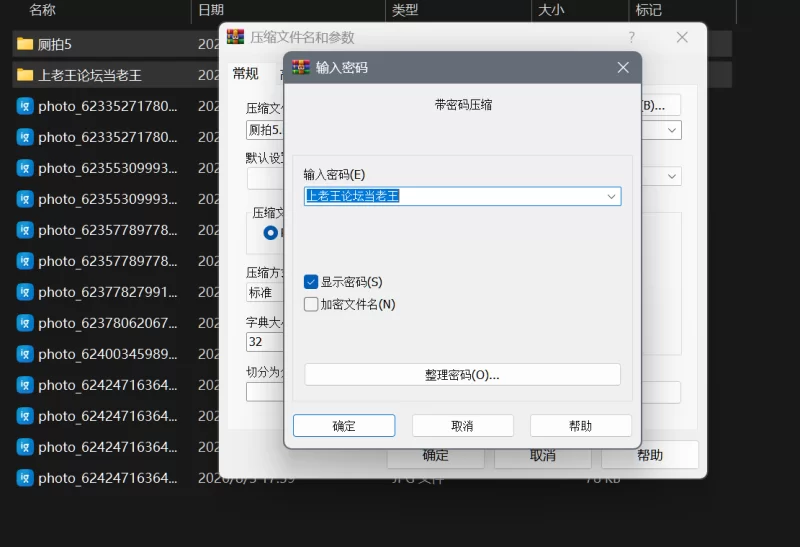Close the 压缩文件名和参数 dialog
Viewport: 800px width, 547px height.
(682, 37)
